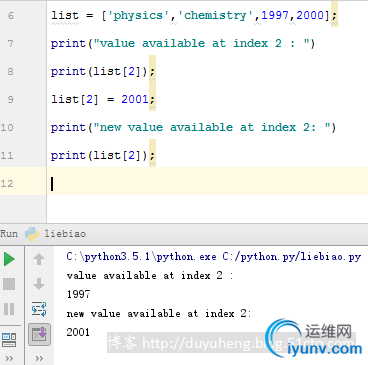Viewport: 368px width, 365px height.
Task: Toggle the soft-wrap icon in Run panel
Action: click(x=39, y=309)
